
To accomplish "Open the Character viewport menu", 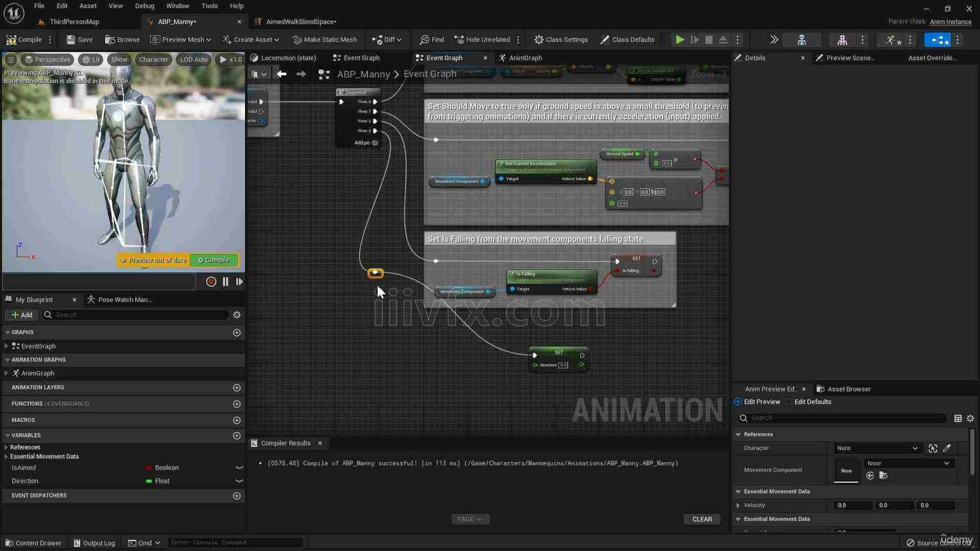I will [153, 60].
